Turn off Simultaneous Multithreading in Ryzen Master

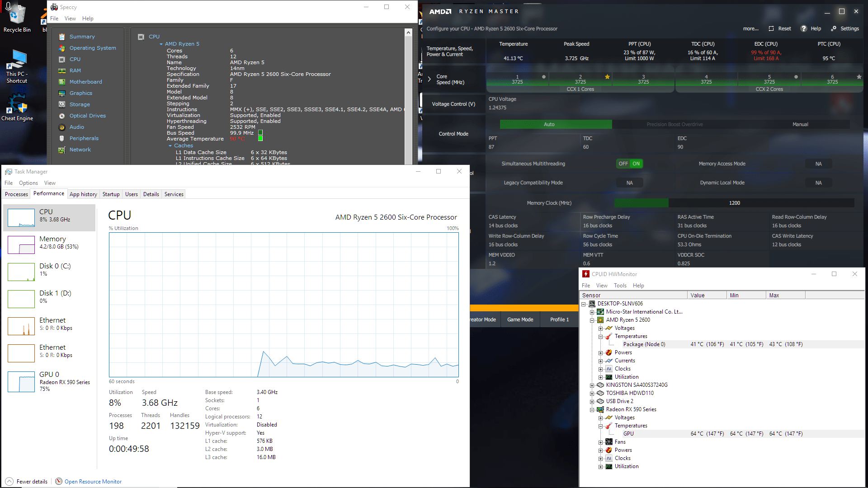click(623, 164)
